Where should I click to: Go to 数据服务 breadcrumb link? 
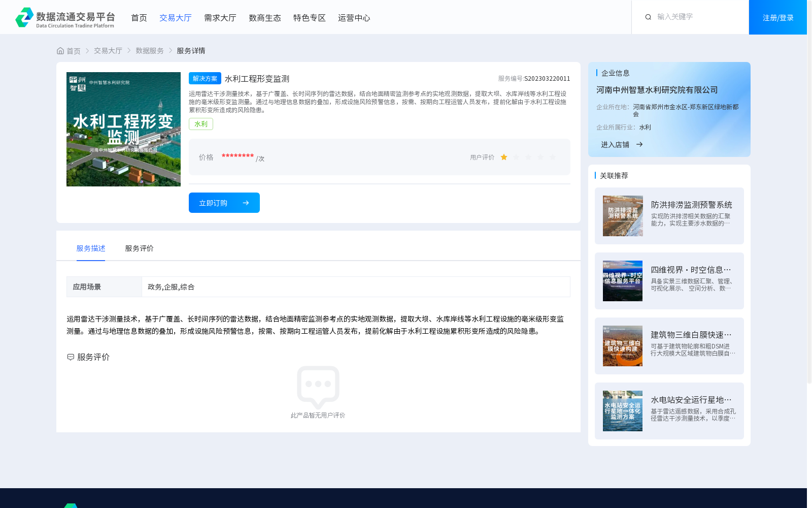tap(150, 51)
